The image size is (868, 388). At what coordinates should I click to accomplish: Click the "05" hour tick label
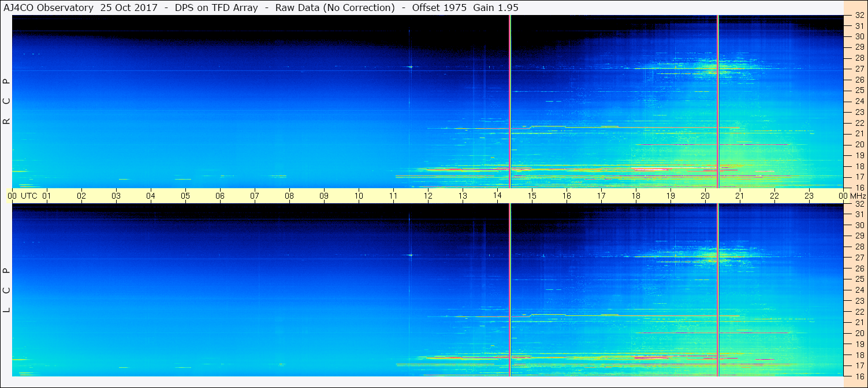click(185, 196)
